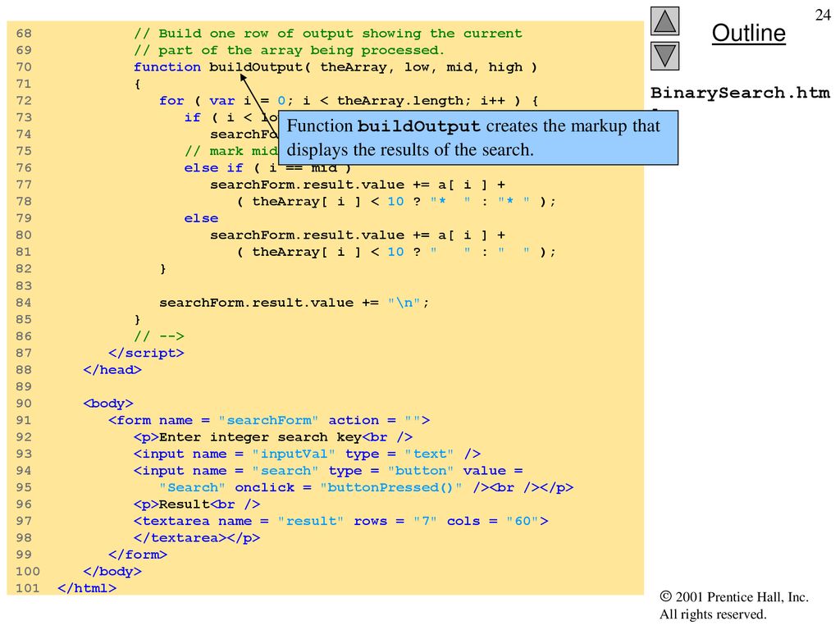The height and width of the screenshot is (630, 840).
Task: Click line 78 theArray ternary expression
Action: tap(396, 202)
